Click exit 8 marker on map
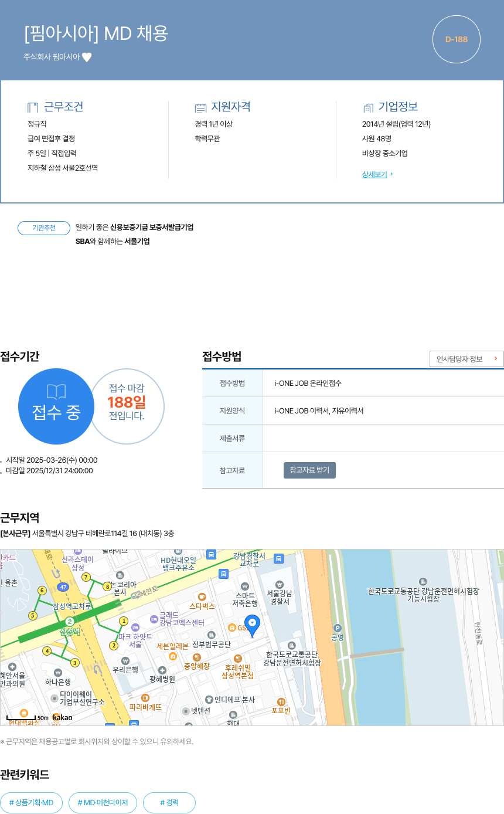The height and width of the screenshot is (814, 504). pyautogui.click(x=107, y=586)
